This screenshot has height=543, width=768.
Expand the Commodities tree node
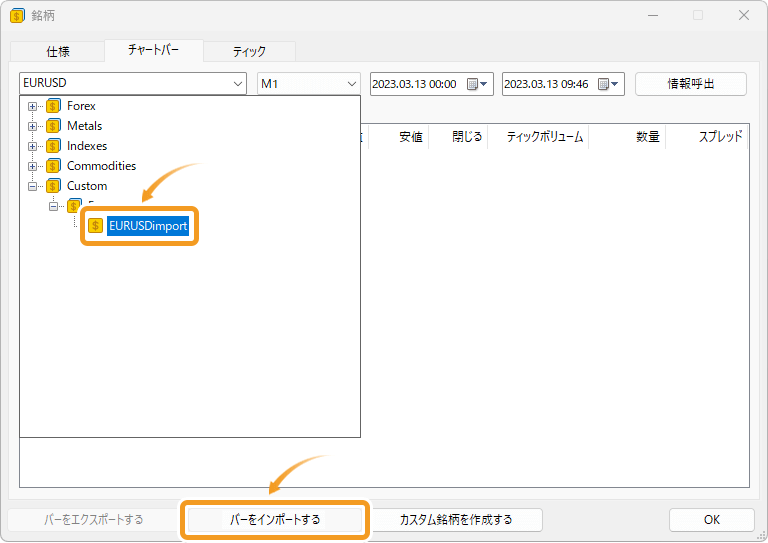click(32, 166)
